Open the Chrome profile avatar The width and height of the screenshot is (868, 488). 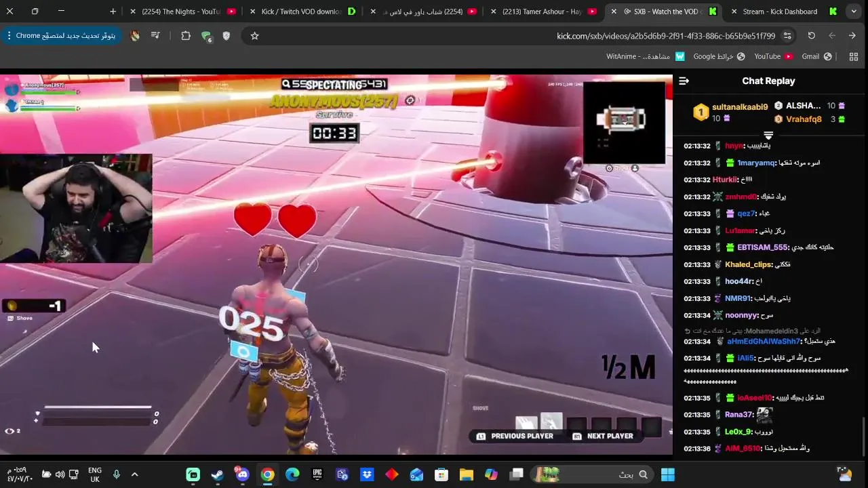(135, 36)
